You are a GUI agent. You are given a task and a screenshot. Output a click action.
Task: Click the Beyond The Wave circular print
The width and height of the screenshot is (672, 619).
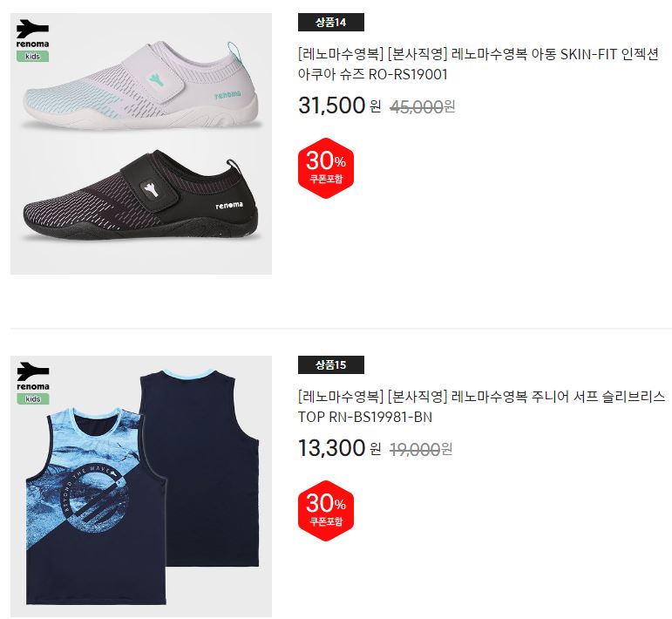coord(96,500)
